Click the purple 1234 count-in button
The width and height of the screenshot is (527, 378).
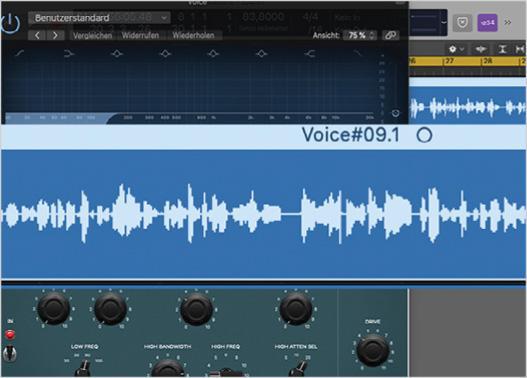tap(487, 23)
